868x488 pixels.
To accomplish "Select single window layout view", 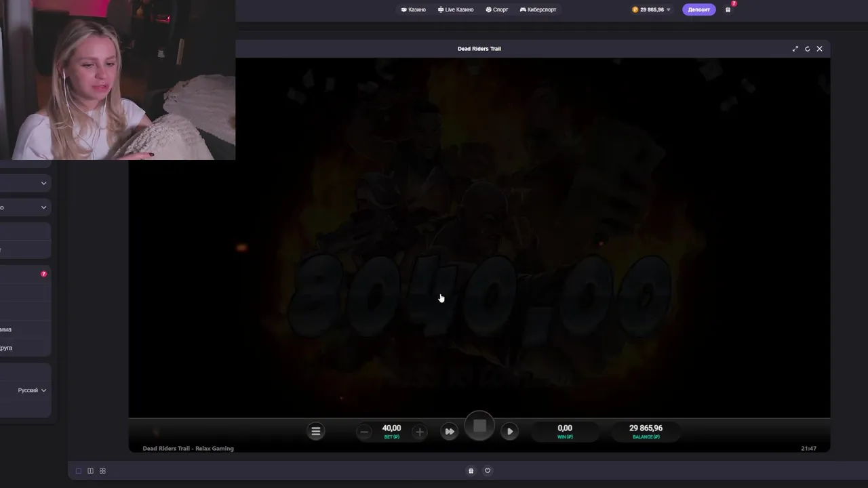I will [79, 471].
